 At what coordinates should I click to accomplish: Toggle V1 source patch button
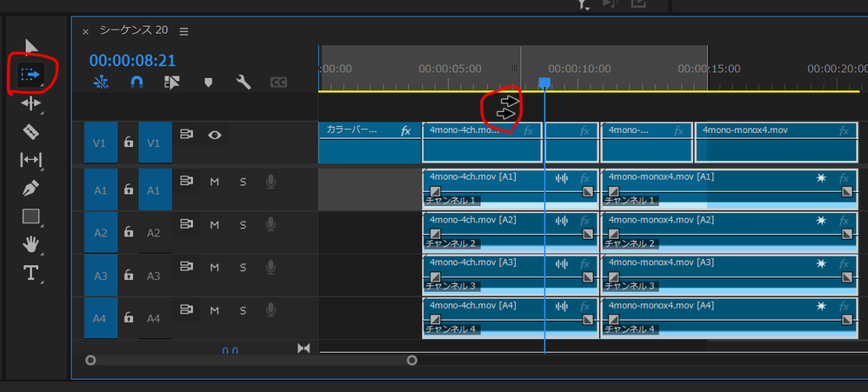(101, 143)
